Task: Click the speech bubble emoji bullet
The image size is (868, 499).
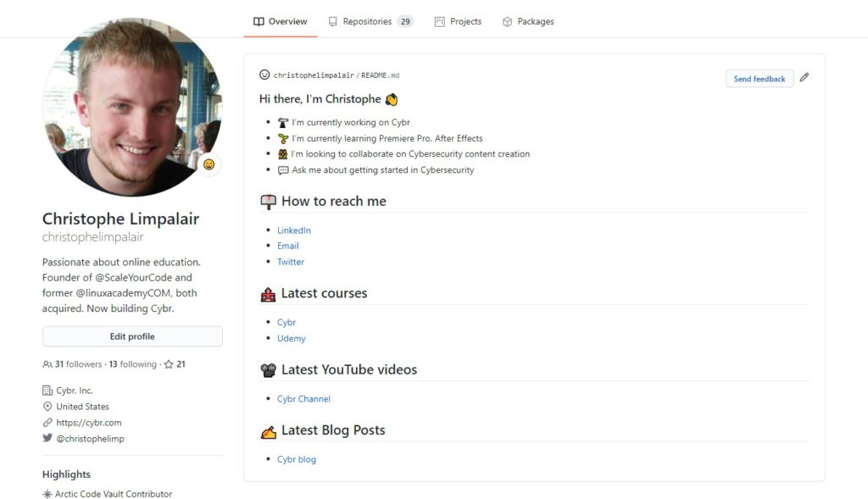Action: [283, 169]
